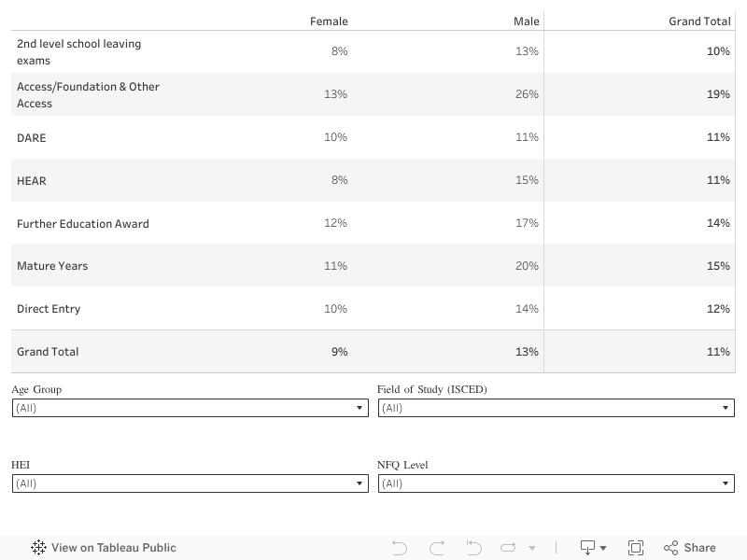Click the Mature Years row label
This screenshot has width=747, height=560.
tap(52, 266)
